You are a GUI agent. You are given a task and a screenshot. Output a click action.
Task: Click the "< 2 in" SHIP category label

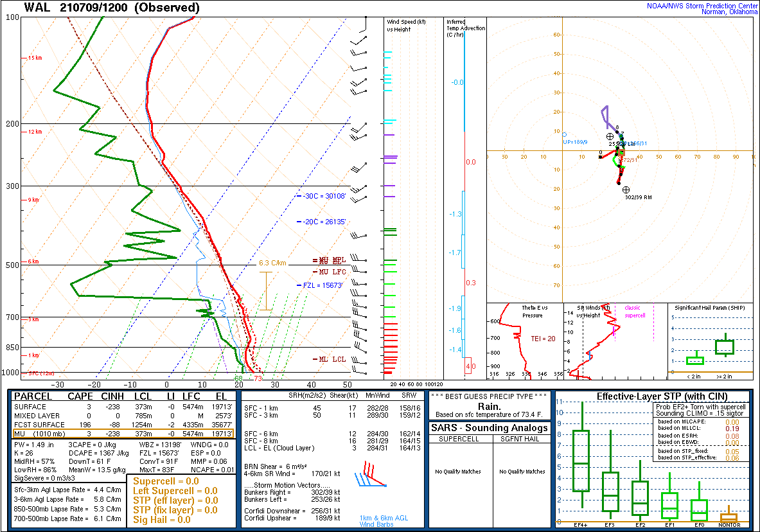click(x=694, y=377)
